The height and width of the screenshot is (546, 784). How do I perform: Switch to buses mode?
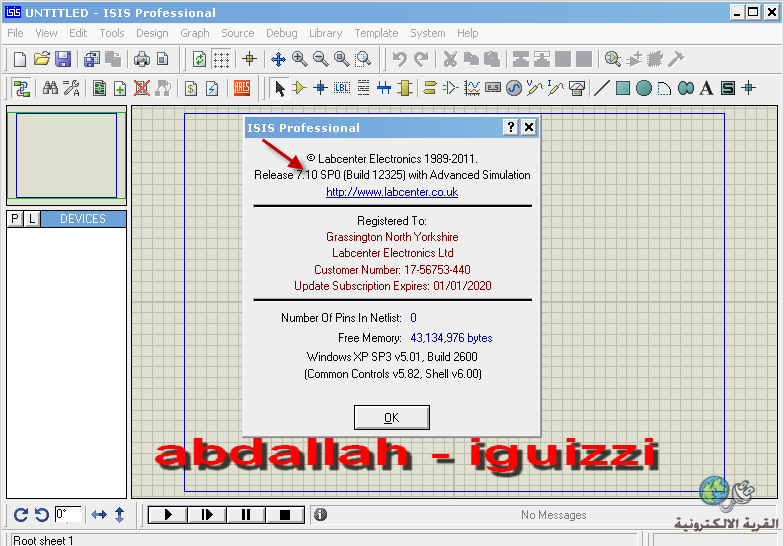coord(384,88)
